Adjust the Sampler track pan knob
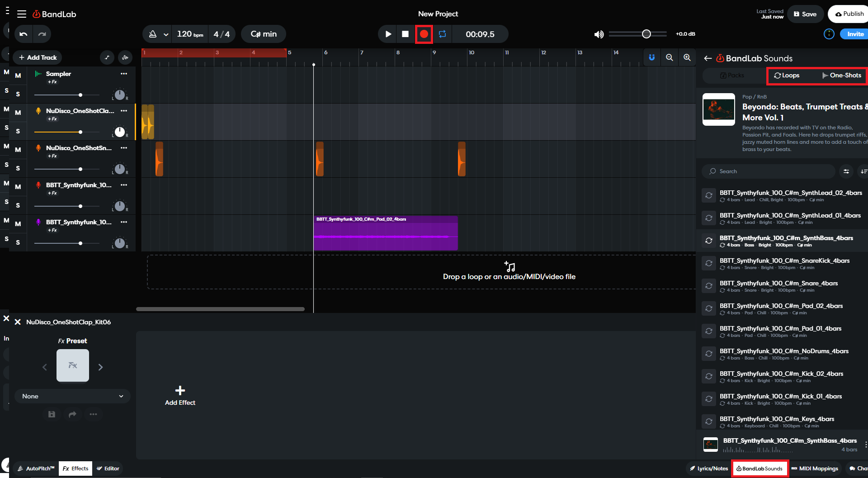The width and height of the screenshot is (868, 478). (120, 95)
